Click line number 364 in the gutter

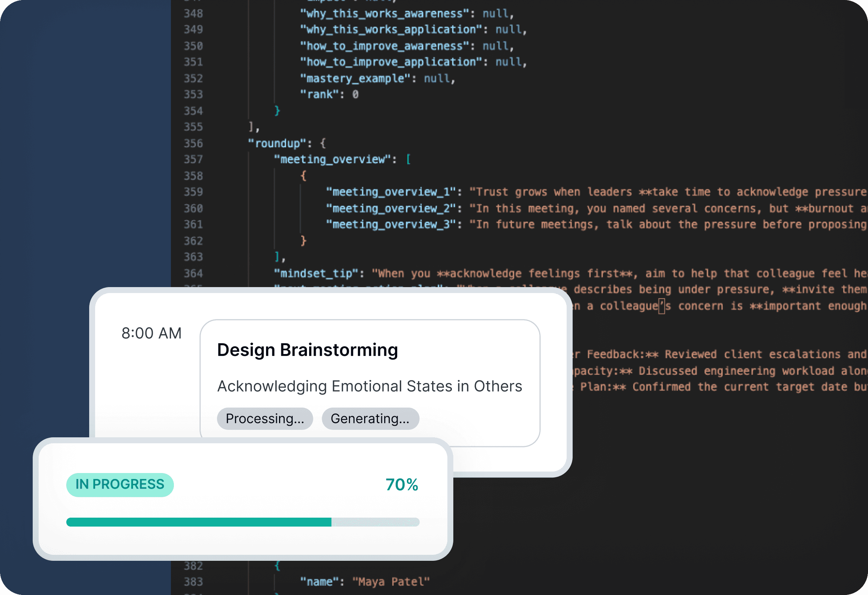(x=193, y=273)
